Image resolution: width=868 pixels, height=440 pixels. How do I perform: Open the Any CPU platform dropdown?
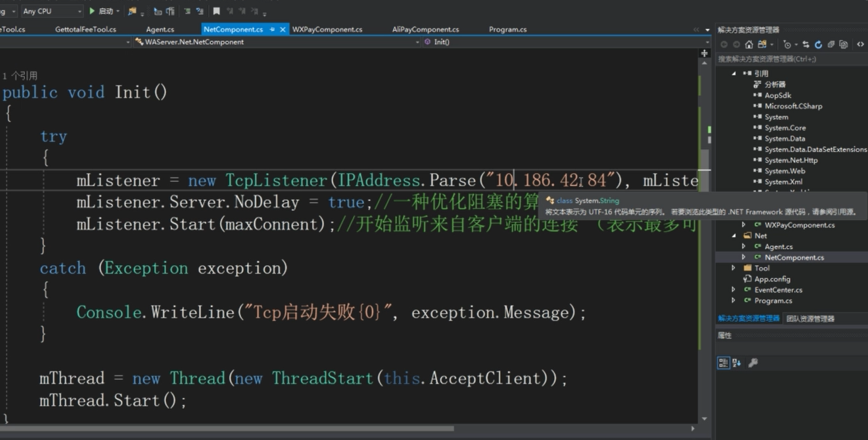point(52,11)
